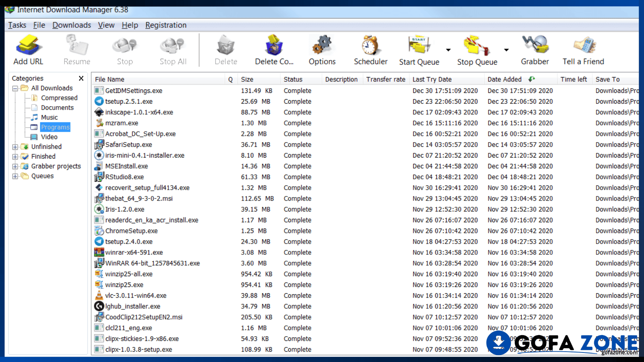The image size is (644, 362).
Task: Click the Q column header
Action: pyautogui.click(x=231, y=79)
